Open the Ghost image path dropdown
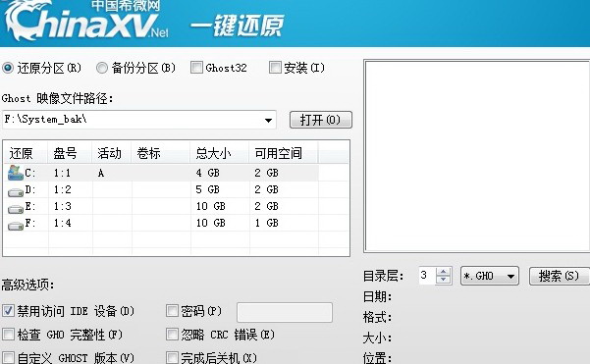This screenshot has height=364, width=590. 268,121
